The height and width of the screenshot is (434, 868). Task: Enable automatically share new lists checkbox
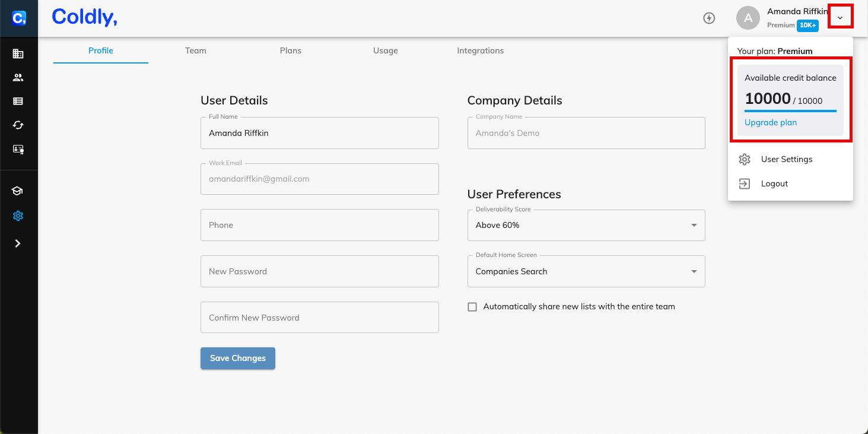472,307
